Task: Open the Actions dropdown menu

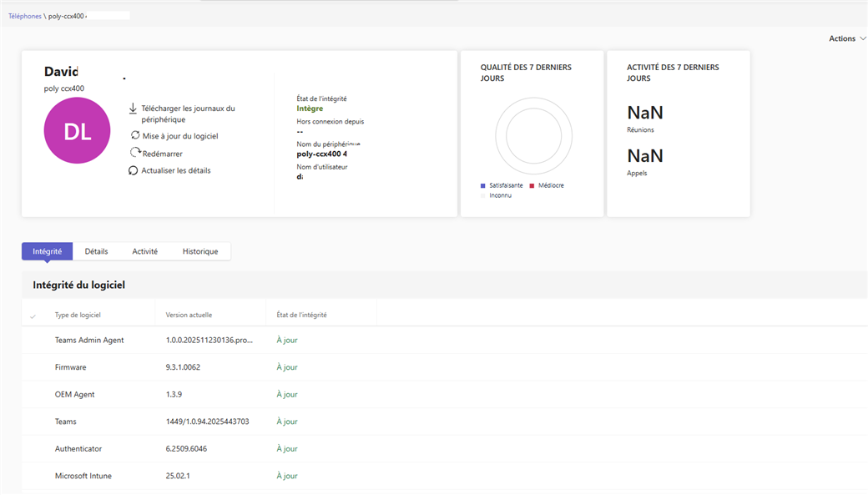Action: pyautogui.click(x=846, y=38)
